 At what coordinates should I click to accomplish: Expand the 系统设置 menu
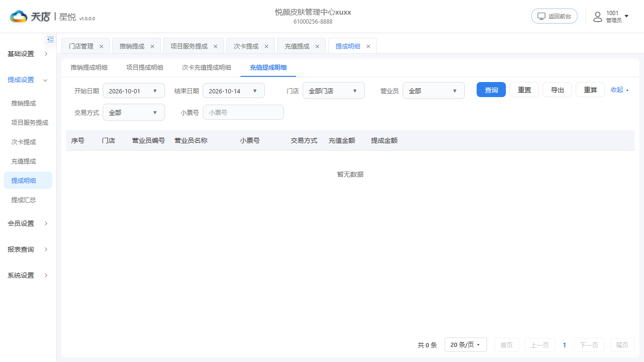(28, 275)
